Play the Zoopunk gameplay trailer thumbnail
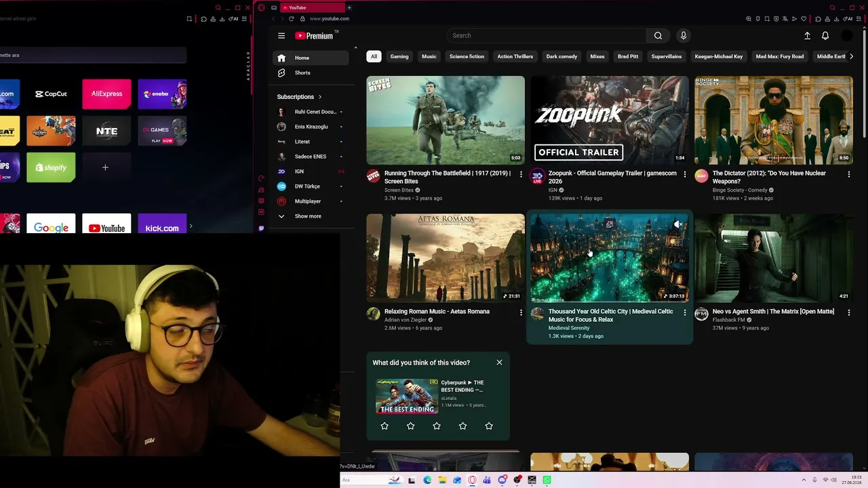 click(610, 120)
